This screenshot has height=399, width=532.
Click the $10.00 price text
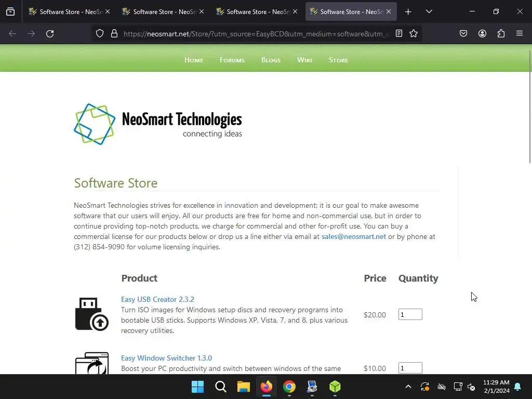click(375, 368)
